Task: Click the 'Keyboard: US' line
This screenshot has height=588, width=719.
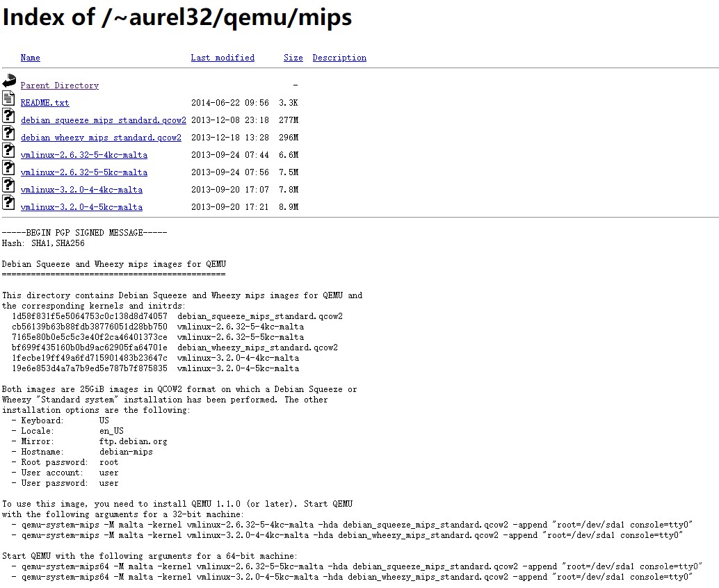Action: (x=60, y=420)
